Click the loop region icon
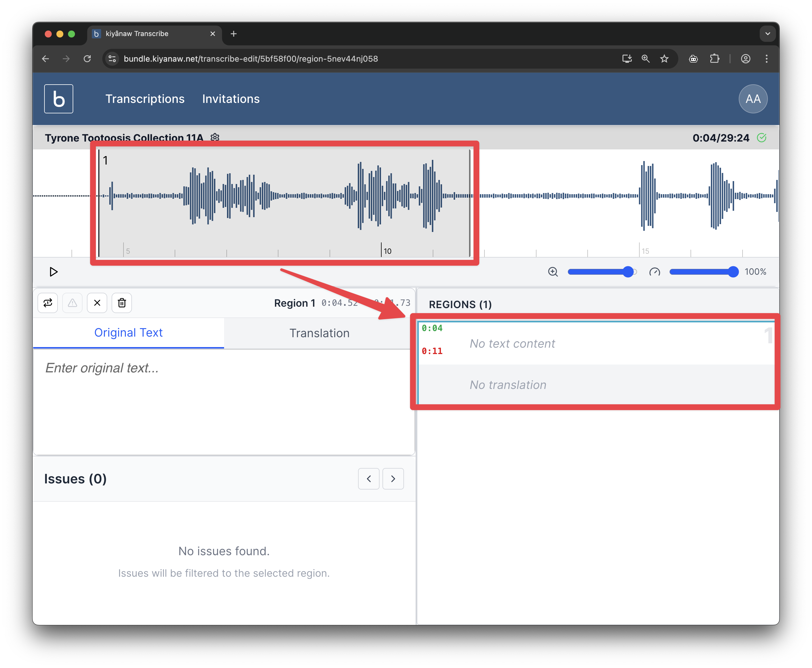 tap(48, 303)
